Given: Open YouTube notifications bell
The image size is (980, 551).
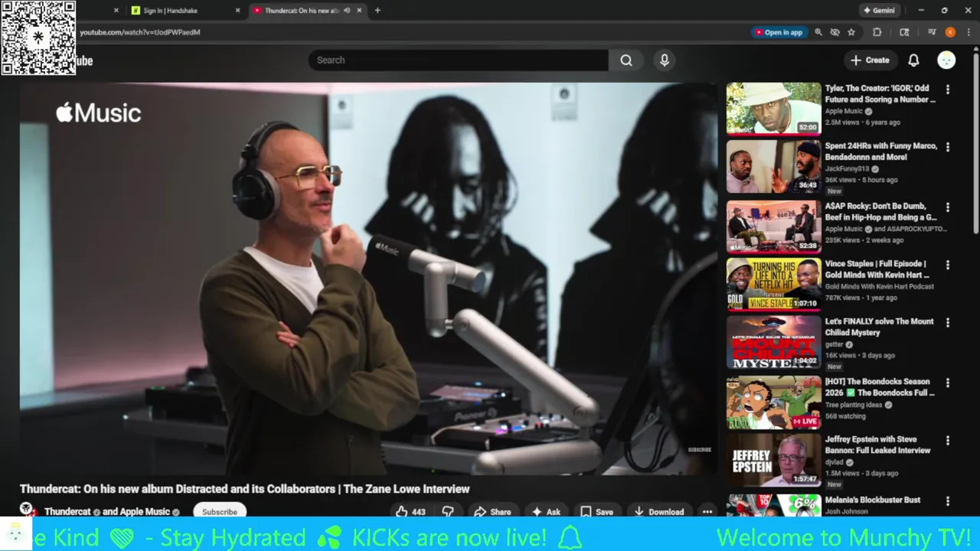Looking at the screenshot, I should pyautogui.click(x=913, y=60).
